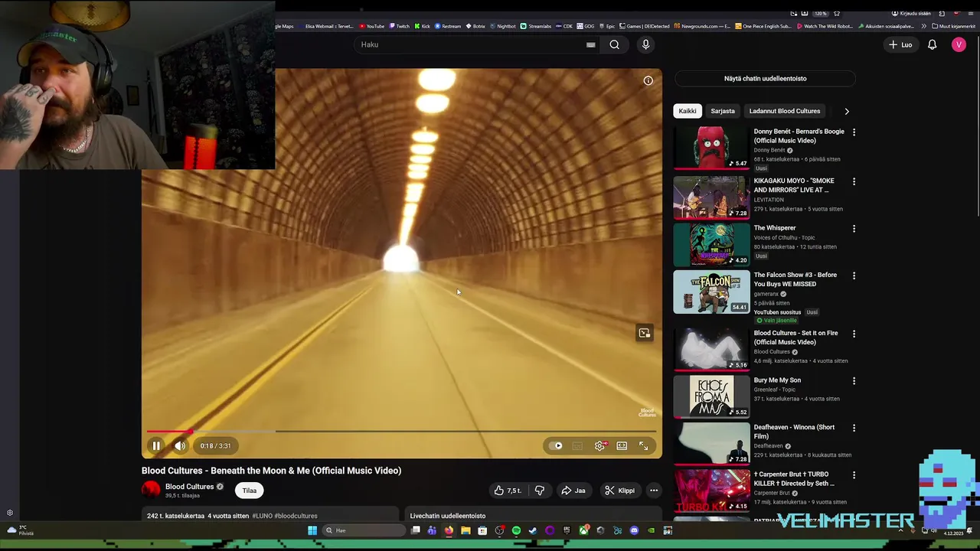Show more bookmarks with the overflow chevron

925,26
